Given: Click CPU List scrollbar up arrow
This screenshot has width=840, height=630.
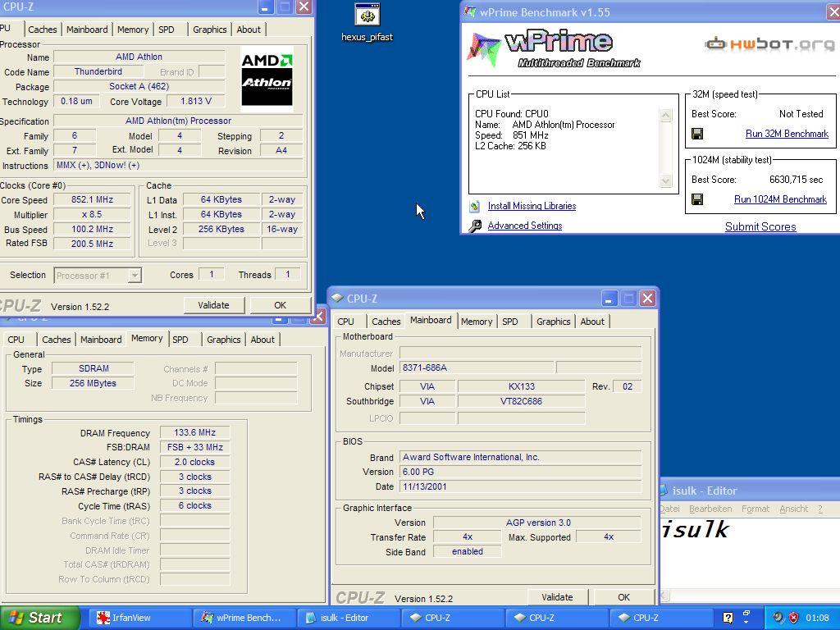Looking at the screenshot, I should pos(665,115).
